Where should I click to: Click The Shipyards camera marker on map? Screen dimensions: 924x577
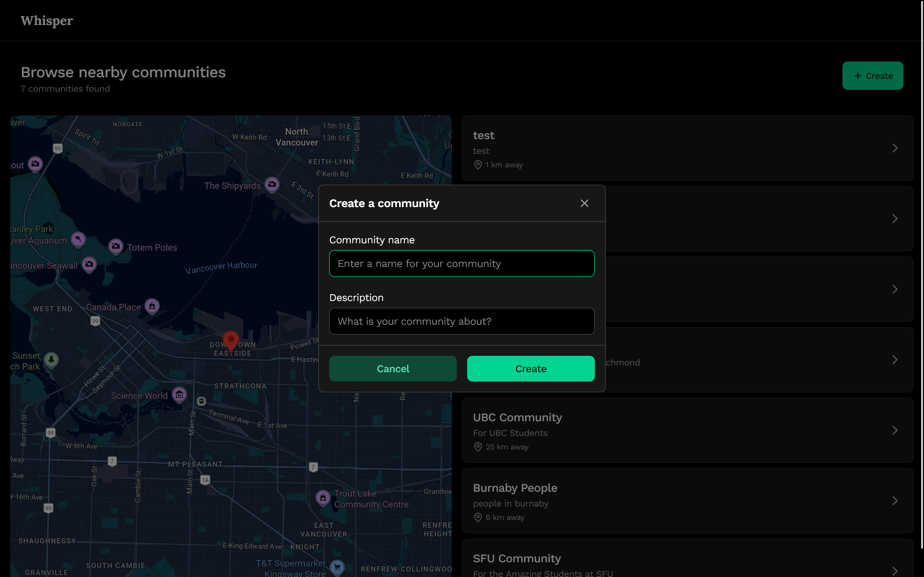click(x=272, y=185)
